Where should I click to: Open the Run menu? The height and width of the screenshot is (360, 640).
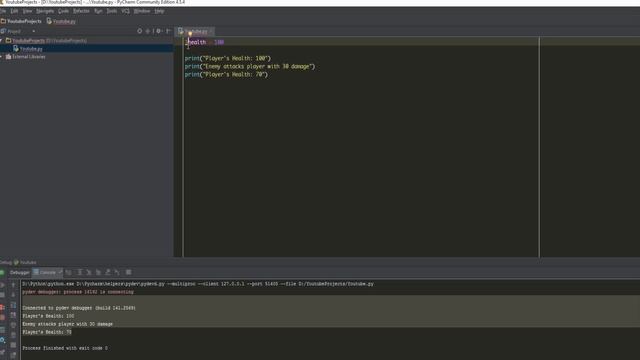point(98,11)
